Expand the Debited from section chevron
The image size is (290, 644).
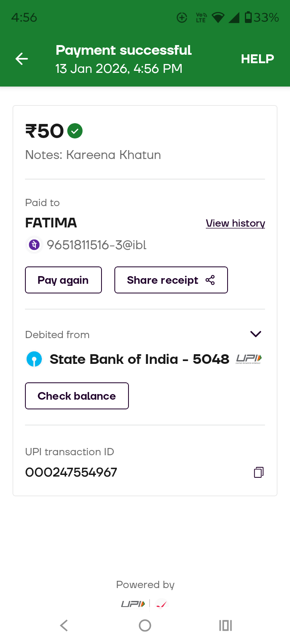[x=256, y=334]
